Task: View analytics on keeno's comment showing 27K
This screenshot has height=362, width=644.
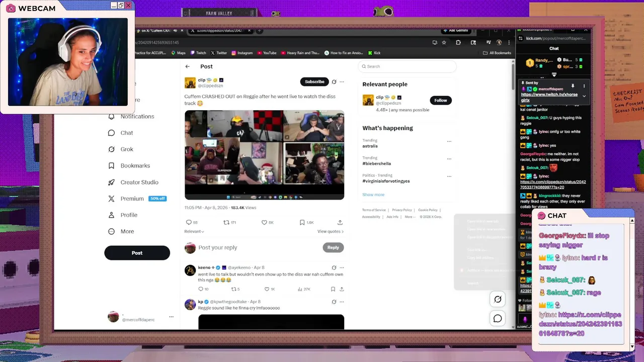Action: click(304, 289)
